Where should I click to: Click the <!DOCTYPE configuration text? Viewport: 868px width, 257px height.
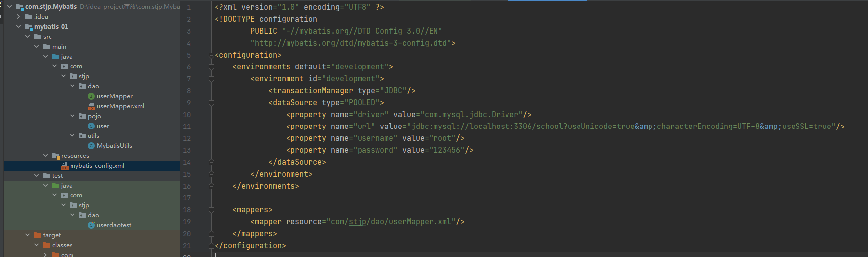click(266, 19)
